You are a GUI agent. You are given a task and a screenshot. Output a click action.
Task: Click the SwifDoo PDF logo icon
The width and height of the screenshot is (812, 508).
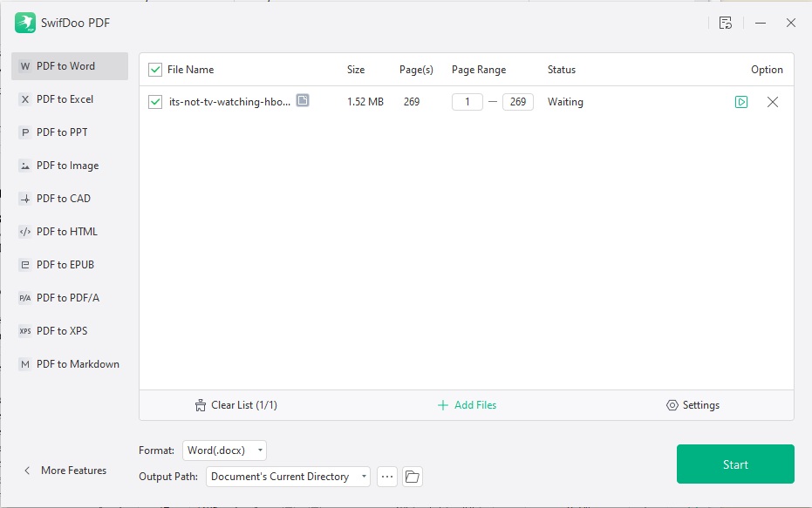point(24,23)
